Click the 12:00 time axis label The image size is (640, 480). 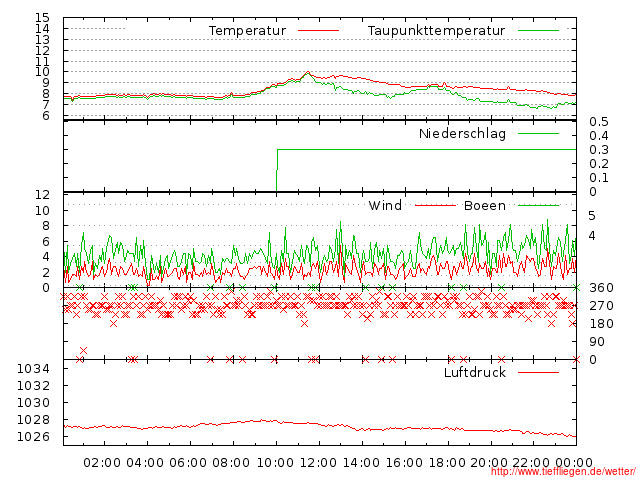(318, 463)
